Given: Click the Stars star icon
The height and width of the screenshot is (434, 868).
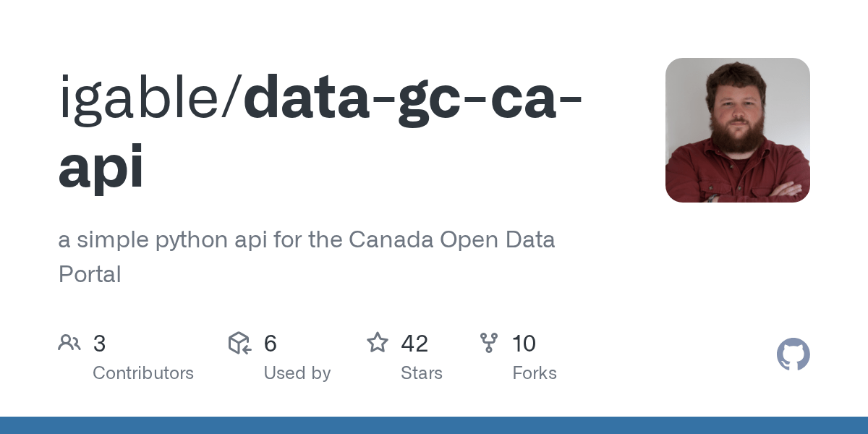Looking at the screenshot, I should point(378,343).
